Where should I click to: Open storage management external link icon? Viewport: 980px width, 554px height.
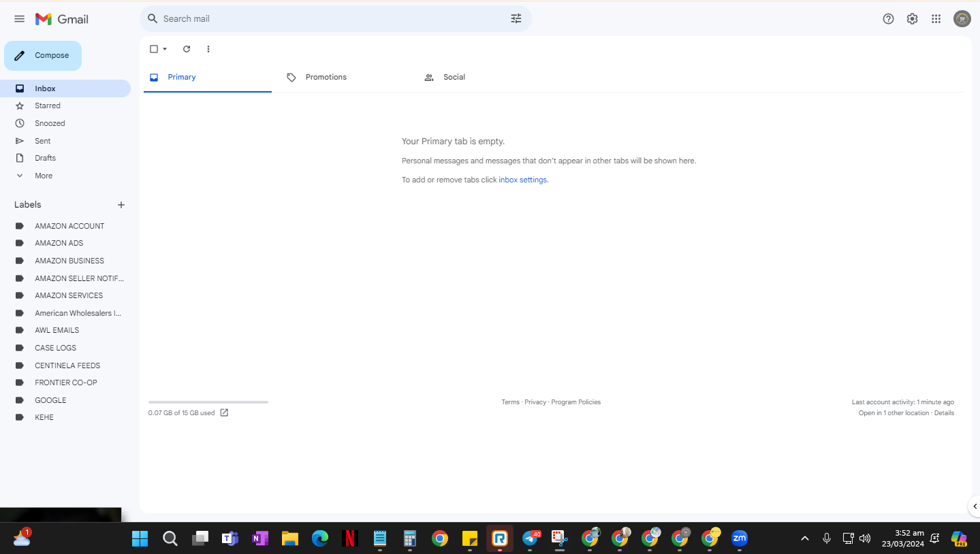(224, 412)
